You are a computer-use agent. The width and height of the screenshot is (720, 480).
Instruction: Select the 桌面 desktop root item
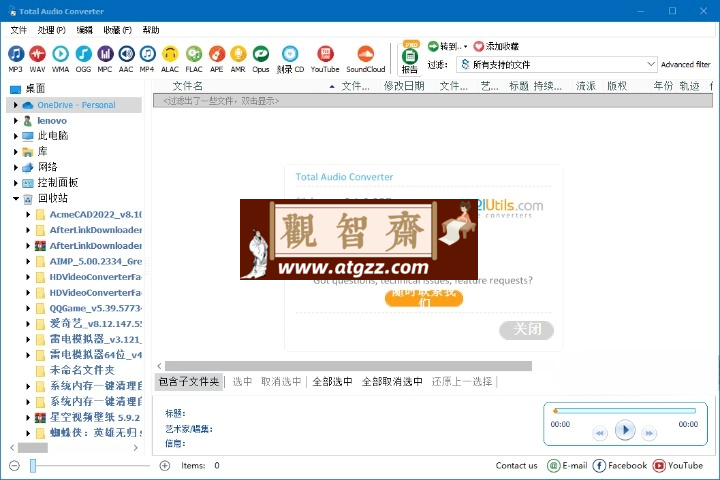35,89
